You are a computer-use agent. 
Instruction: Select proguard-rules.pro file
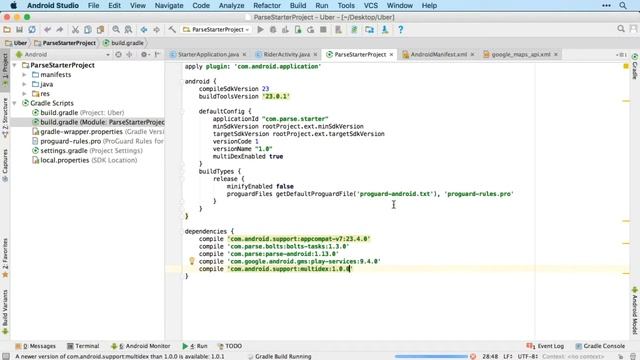[98, 141]
